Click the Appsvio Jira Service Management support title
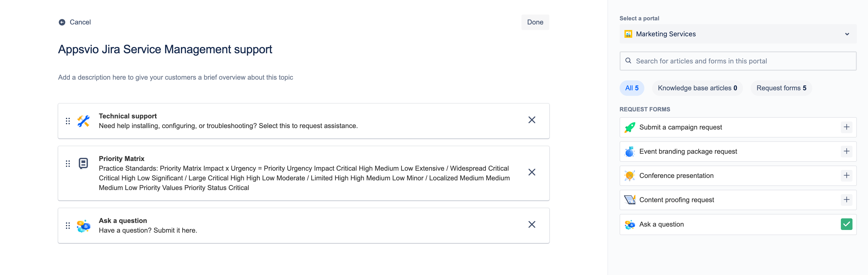 [x=165, y=49]
